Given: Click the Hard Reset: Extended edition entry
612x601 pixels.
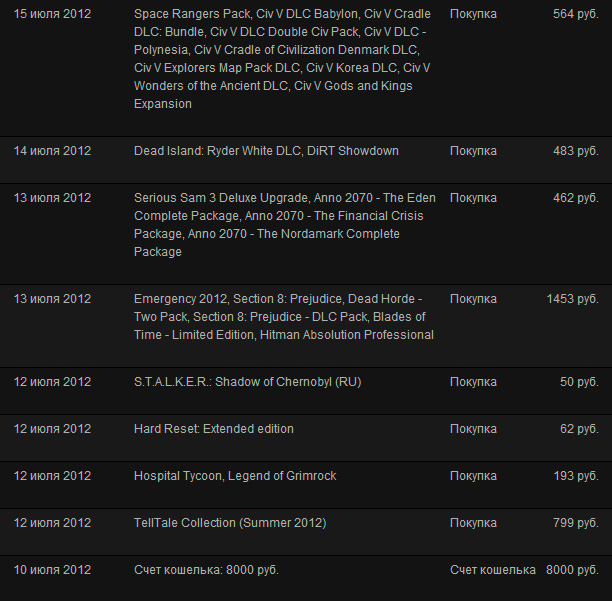Looking at the screenshot, I should 214,429.
